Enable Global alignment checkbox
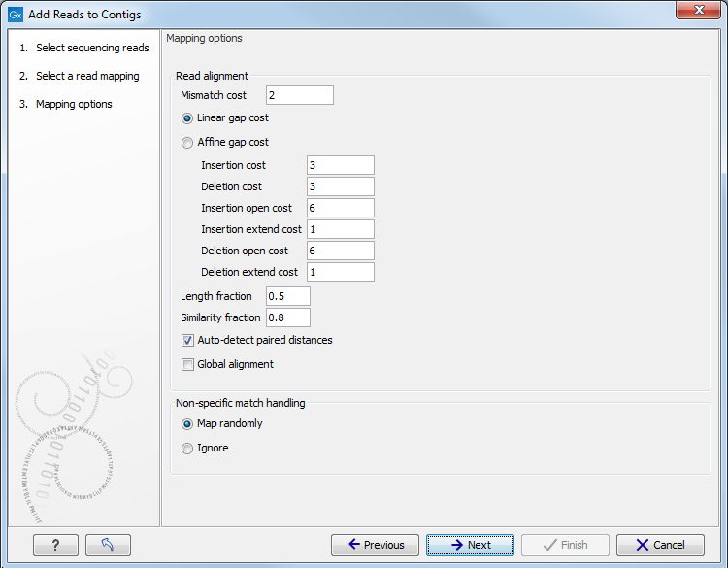The height and width of the screenshot is (568, 728). (187, 364)
